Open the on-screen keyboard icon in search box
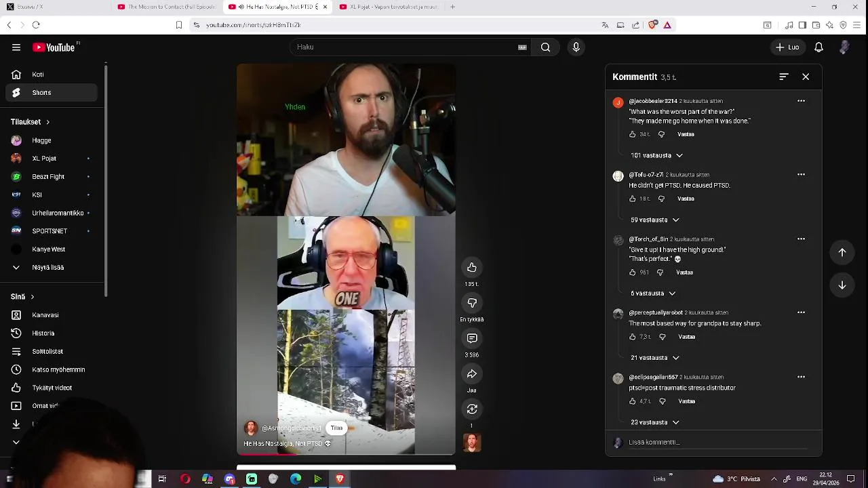 [522, 47]
